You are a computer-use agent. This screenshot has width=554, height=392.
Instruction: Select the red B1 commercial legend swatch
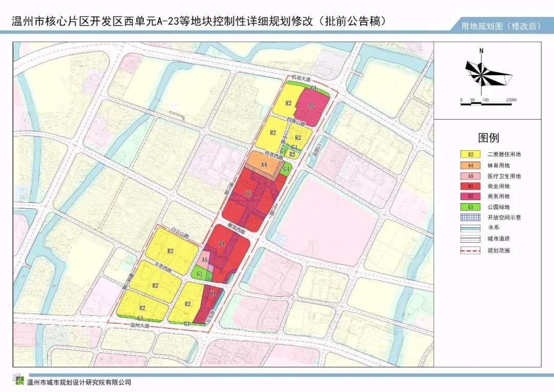point(470,186)
